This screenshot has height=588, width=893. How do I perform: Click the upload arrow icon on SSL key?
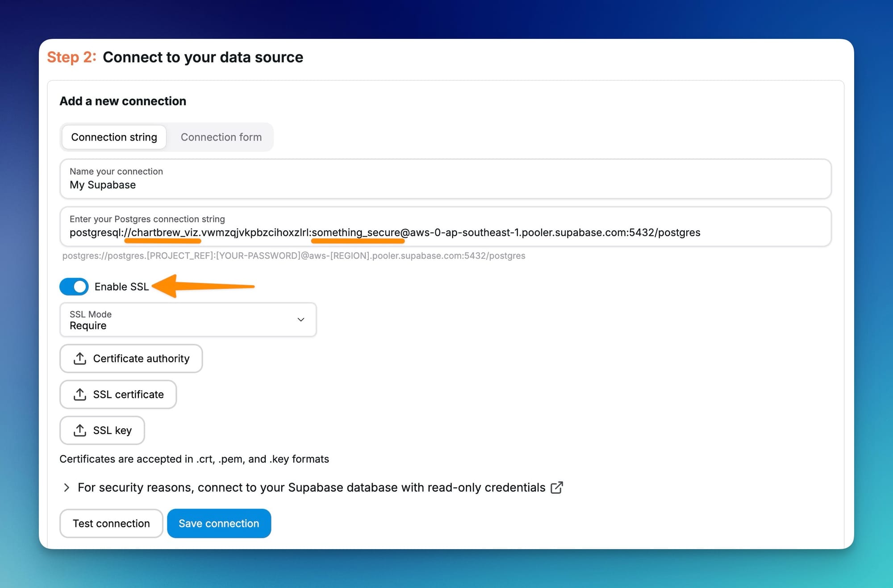click(x=80, y=430)
